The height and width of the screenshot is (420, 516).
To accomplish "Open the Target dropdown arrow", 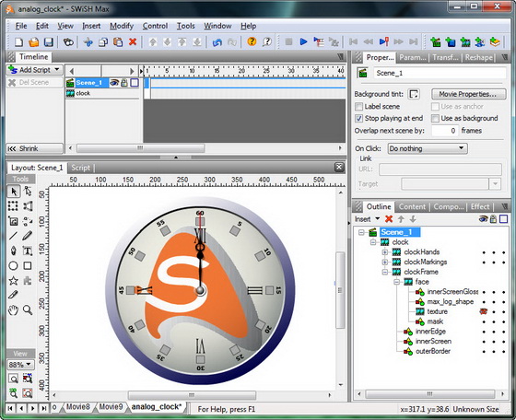I will coord(495,184).
